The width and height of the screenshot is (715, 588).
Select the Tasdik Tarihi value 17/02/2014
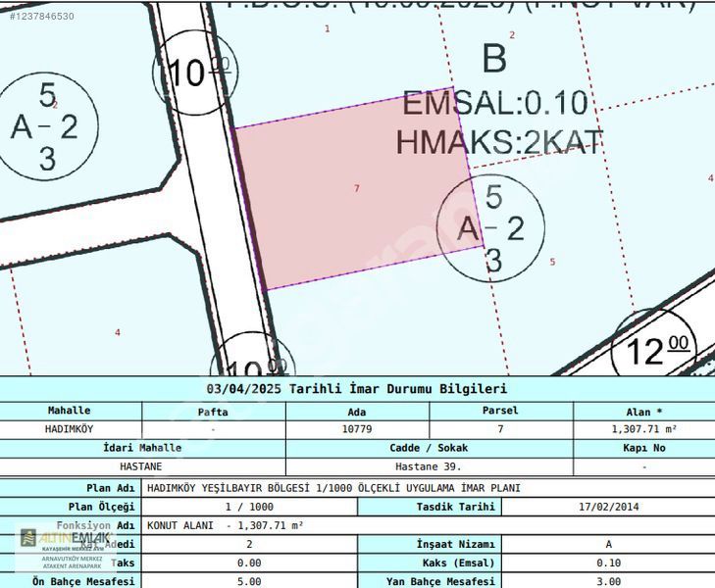pos(608,507)
